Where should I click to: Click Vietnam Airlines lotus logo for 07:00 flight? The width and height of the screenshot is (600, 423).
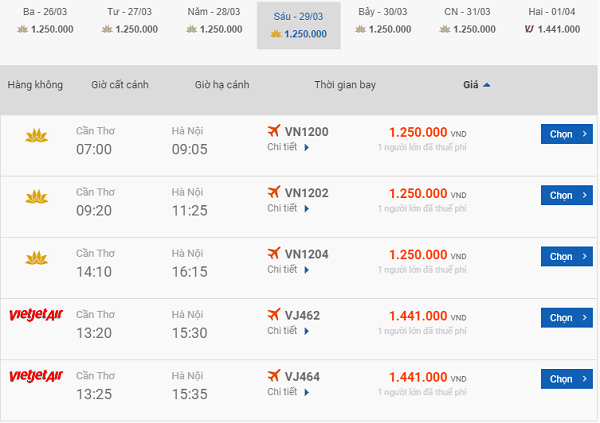pyautogui.click(x=36, y=137)
